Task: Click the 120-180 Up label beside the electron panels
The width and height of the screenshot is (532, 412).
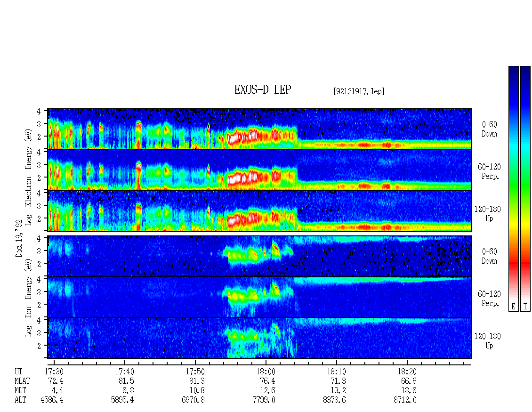Action: (x=488, y=214)
